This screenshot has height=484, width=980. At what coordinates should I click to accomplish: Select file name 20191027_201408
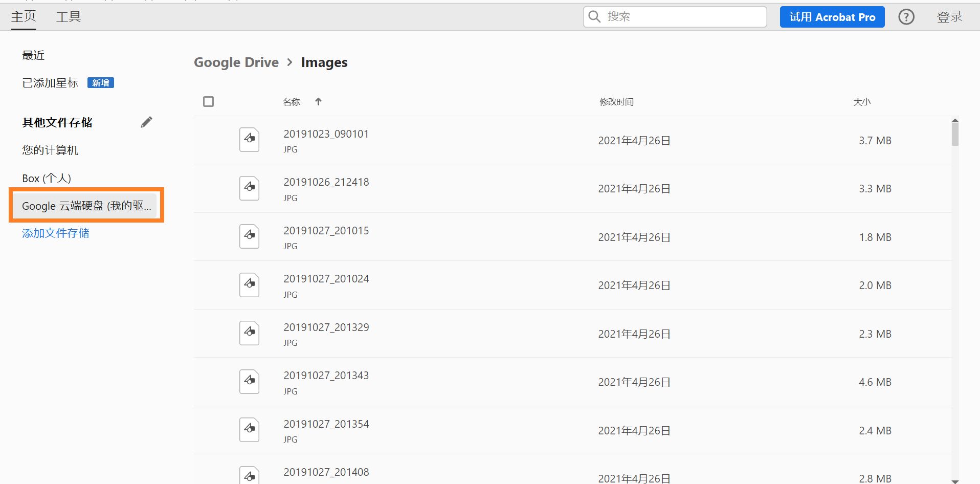326,472
